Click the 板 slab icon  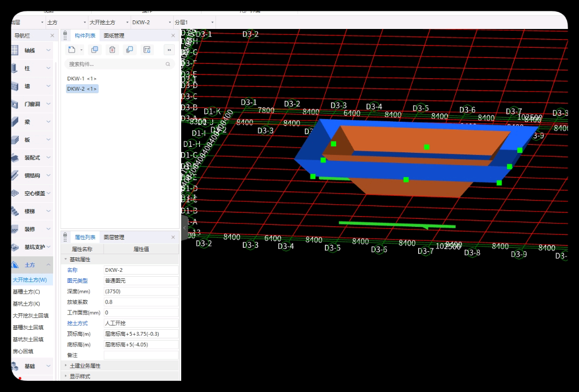pyautogui.click(x=15, y=139)
